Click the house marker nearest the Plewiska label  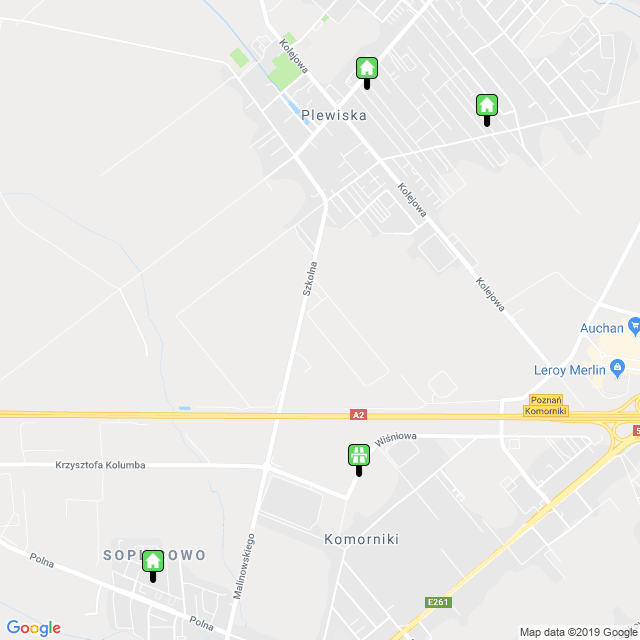coord(367,73)
